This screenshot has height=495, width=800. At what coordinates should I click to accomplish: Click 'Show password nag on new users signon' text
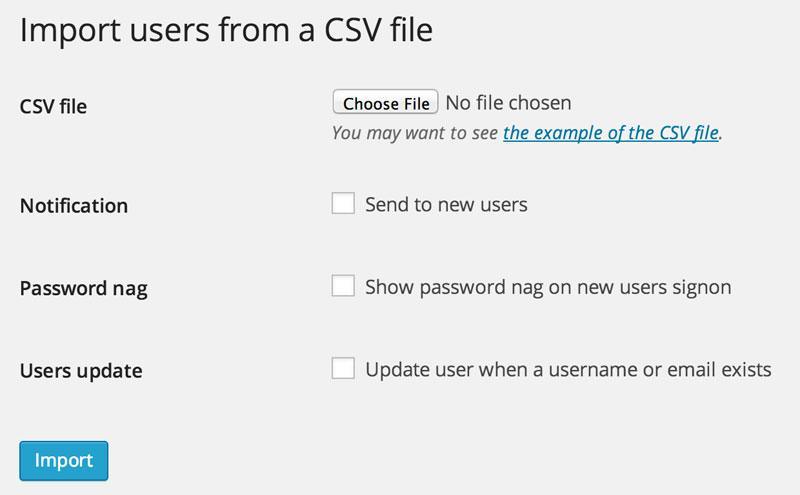click(548, 287)
